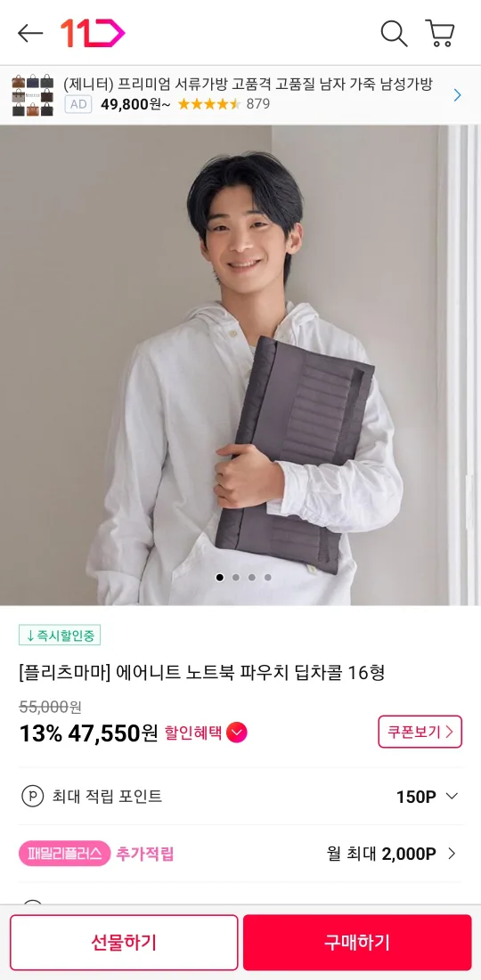Tap the main laptop pouch product photo
Screen dimensions: 481x980
click(x=240, y=366)
